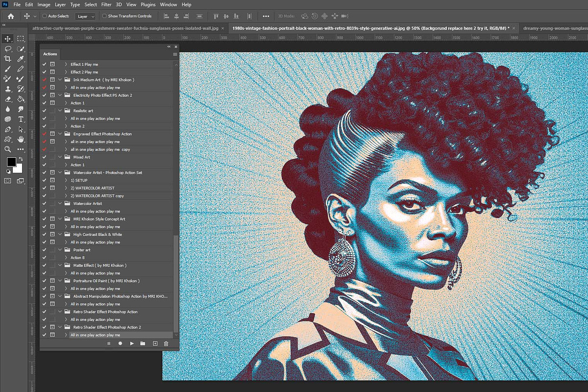Screen dimensions: 588x392
Task: Open the Auto-Select Layer dropdown
Action: tap(85, 16)
